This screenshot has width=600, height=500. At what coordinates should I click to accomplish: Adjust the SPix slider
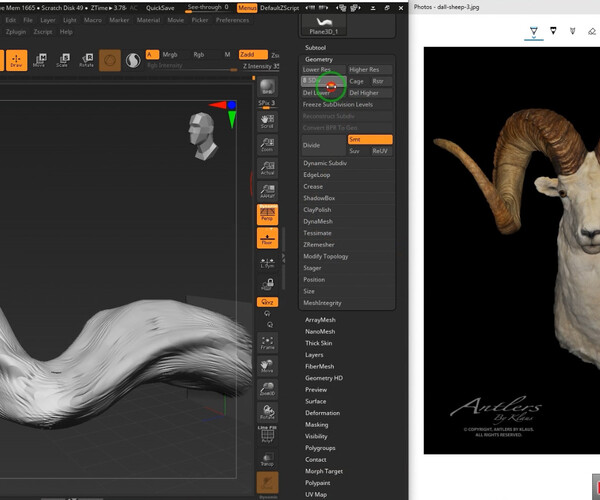pos(267,104)
